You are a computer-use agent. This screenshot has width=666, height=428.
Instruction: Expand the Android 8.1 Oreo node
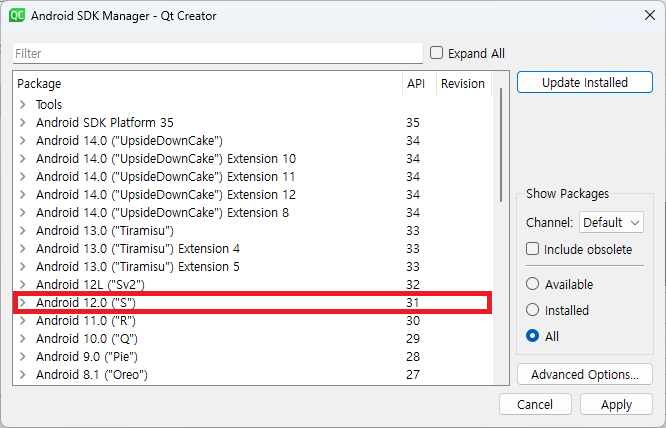23,374
